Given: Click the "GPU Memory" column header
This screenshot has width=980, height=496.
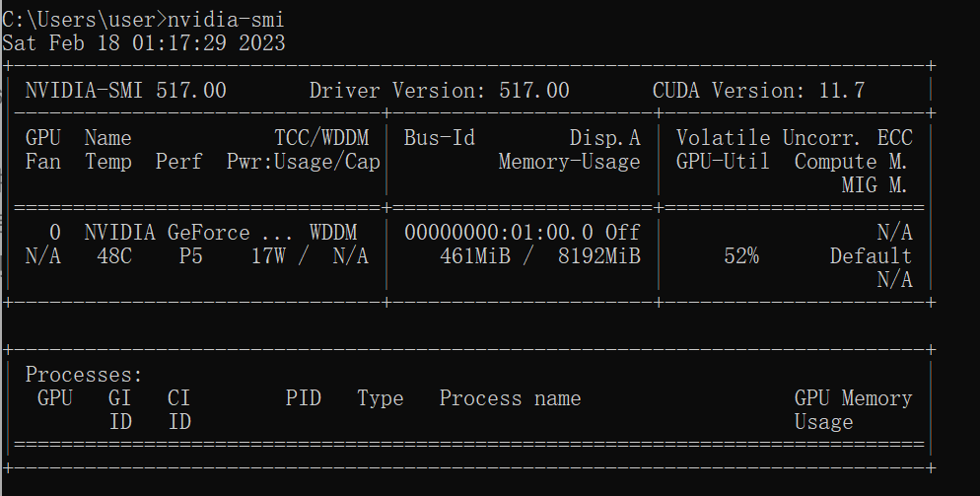Looking at the screenshot, I should pos(853,398).
